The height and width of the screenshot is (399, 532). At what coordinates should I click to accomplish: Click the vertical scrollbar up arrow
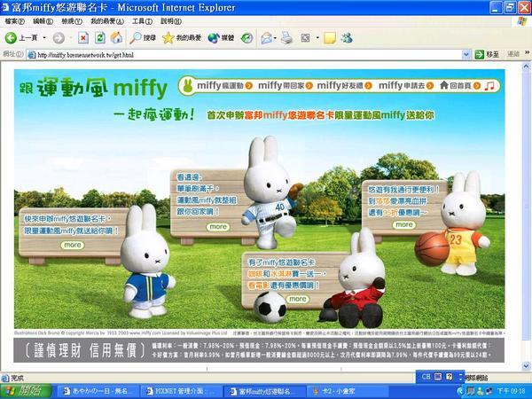pyautogui.click(x=526, y=66)
